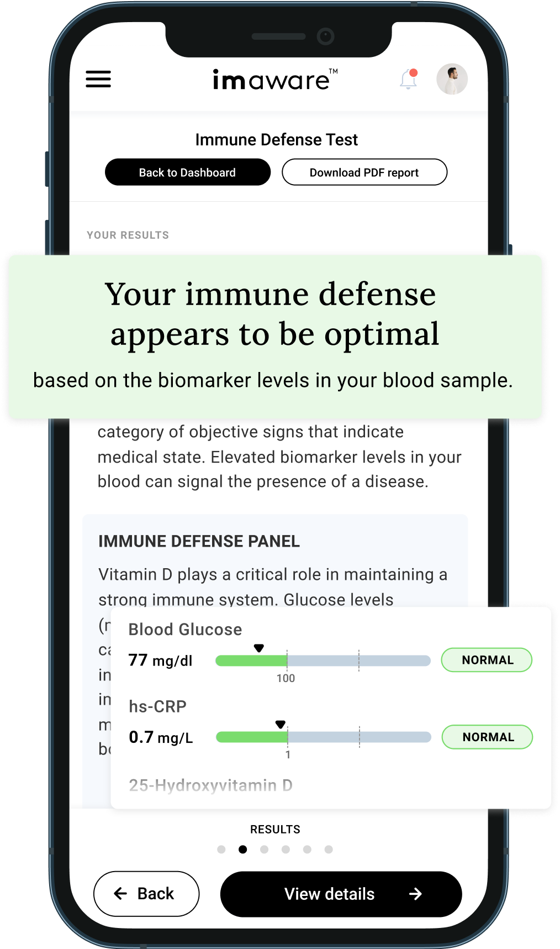Image resolution: width=560 pixels, height=949 pixels.
Task: Click Back to Dashboard
Action: pyautogui.click(x=187, y=172)
